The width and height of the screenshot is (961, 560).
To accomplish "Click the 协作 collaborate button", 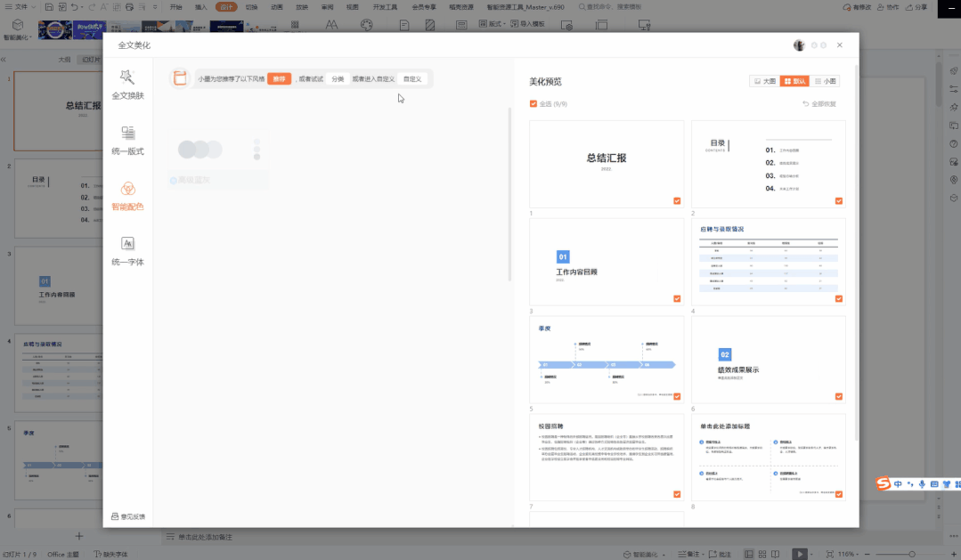I will [888, 7].
